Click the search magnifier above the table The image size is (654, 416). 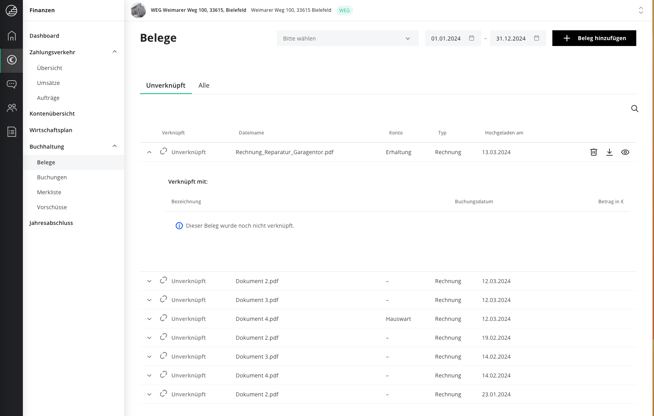pos(634,109)
